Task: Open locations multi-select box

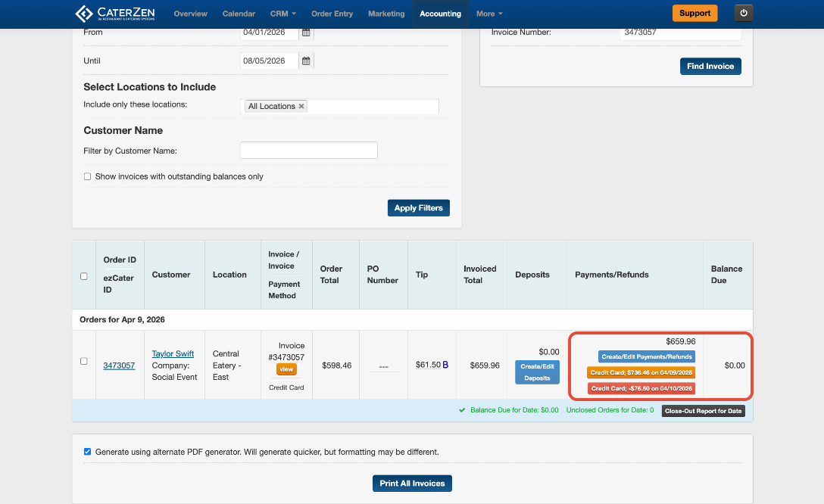Action: click(339, 106)
